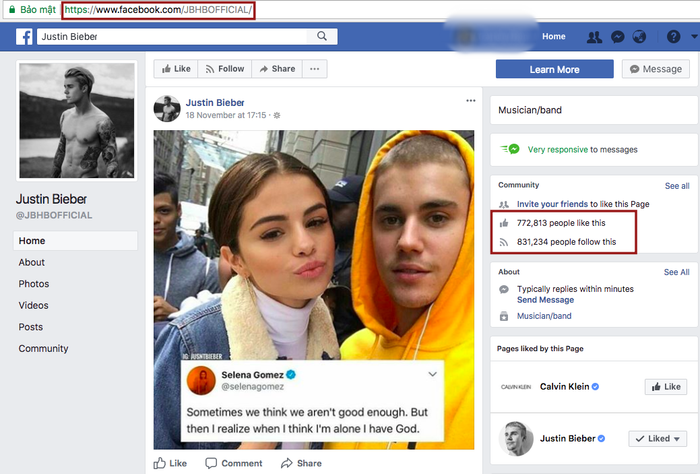Expand the tweet chevron dropdown

click(x=432, y=374)
